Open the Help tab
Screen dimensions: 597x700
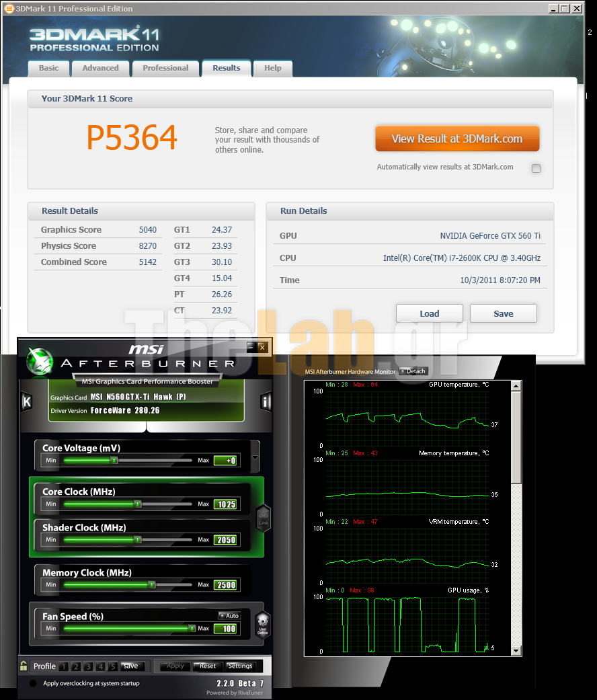pyautogui.click(x=273, y=69)
